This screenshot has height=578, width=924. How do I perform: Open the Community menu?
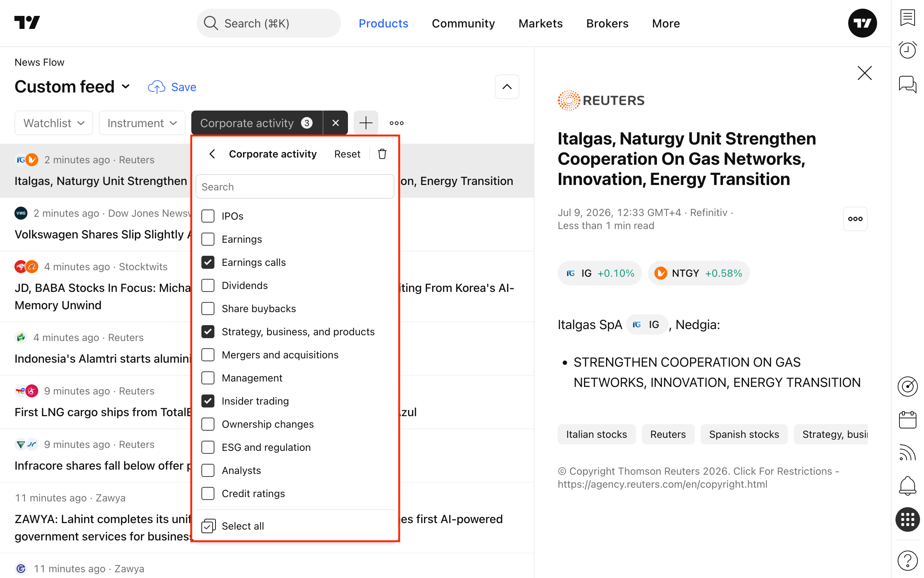tap(463, 23)
